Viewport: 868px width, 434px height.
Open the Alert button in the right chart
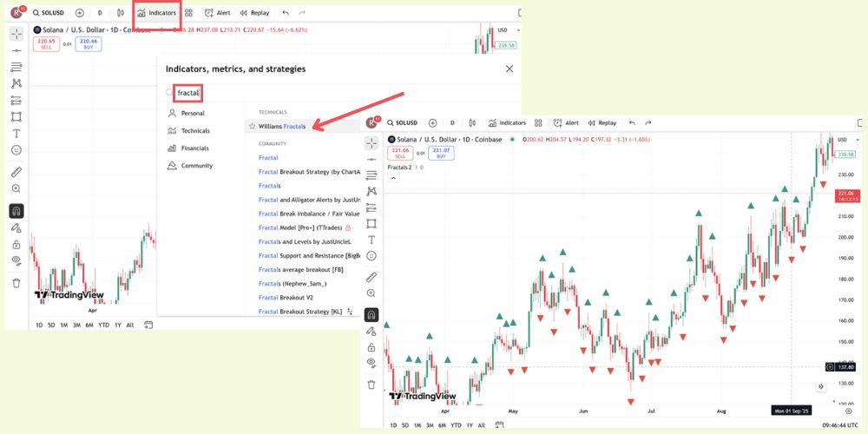564,123
